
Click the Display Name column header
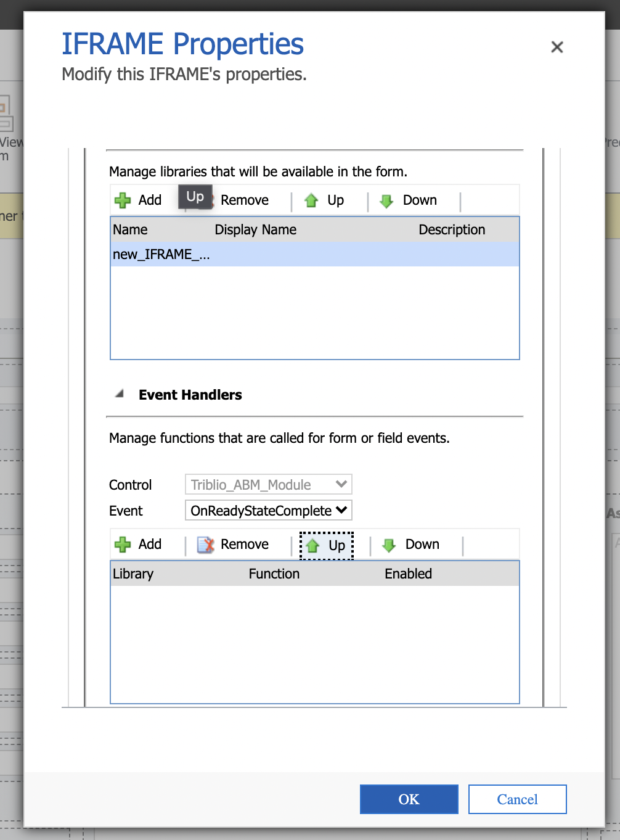[255, 229]
